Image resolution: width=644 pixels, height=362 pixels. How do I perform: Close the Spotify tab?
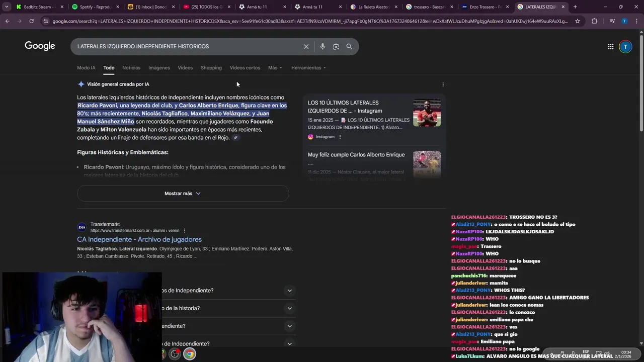point(117,7)
